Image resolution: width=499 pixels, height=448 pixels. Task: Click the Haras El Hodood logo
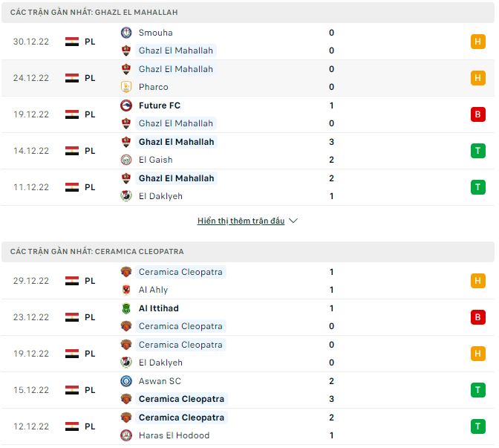pyautogui.click(x=126, y=435)
